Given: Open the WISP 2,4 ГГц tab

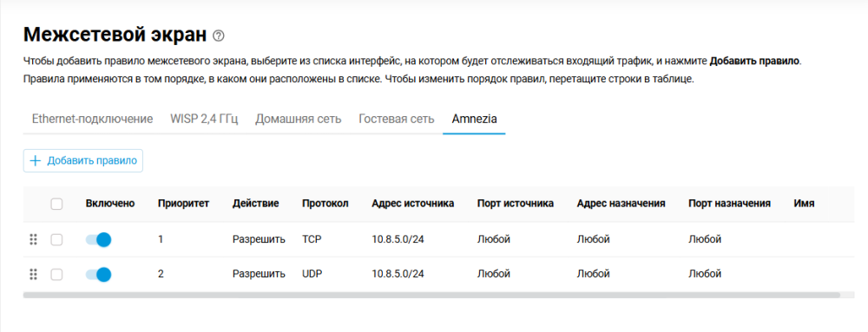Looking at the screenshot, I should [204, 119].
